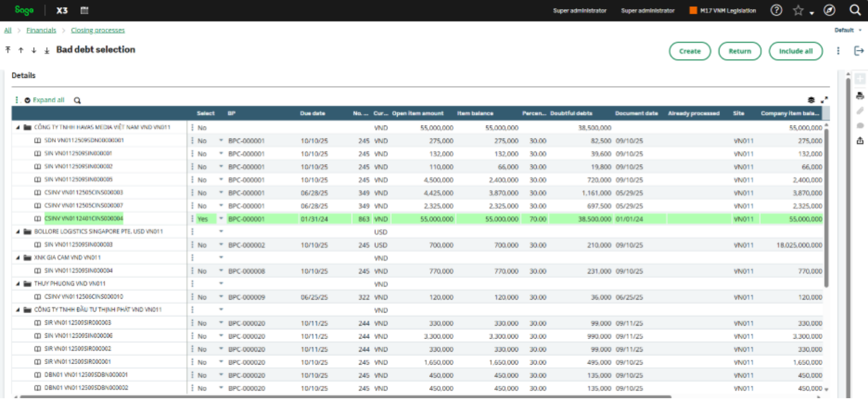Click the printer icon in right sidebar

pyautogui.click(x=860, y=96)
